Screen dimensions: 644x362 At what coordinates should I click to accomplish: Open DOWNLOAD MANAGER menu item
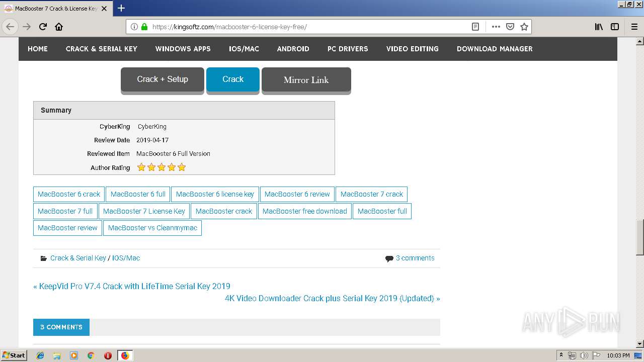click(495, 49)
